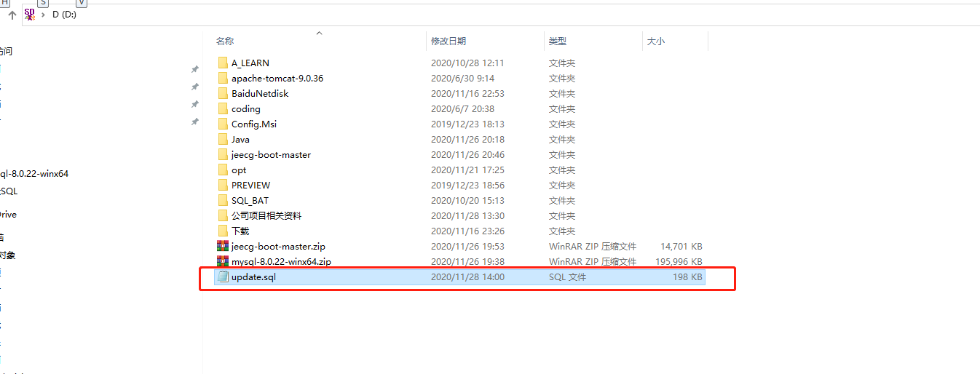The image size is (980, 374).
Task: Click the breadcrumb chevron before D (D:)
Action: click(x=44, y=15)
